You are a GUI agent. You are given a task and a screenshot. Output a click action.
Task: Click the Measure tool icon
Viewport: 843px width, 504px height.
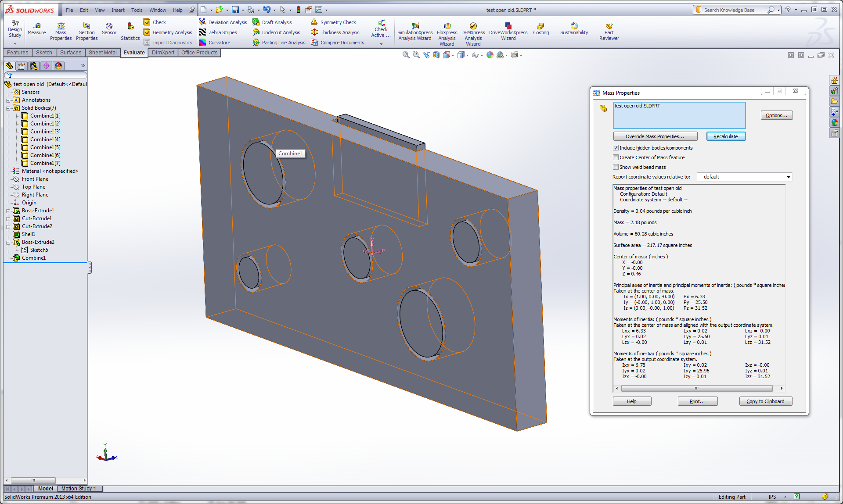click(x=37, y=26)
